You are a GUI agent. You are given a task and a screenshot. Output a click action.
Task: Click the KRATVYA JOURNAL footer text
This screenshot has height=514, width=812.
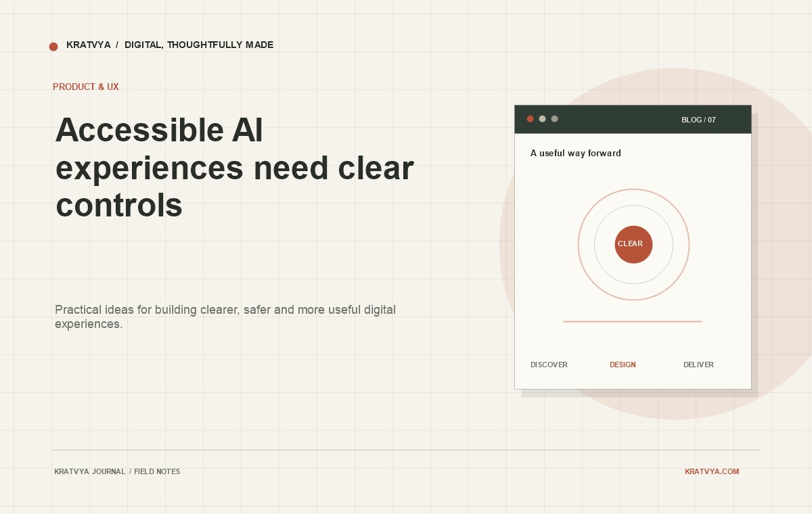90,471
